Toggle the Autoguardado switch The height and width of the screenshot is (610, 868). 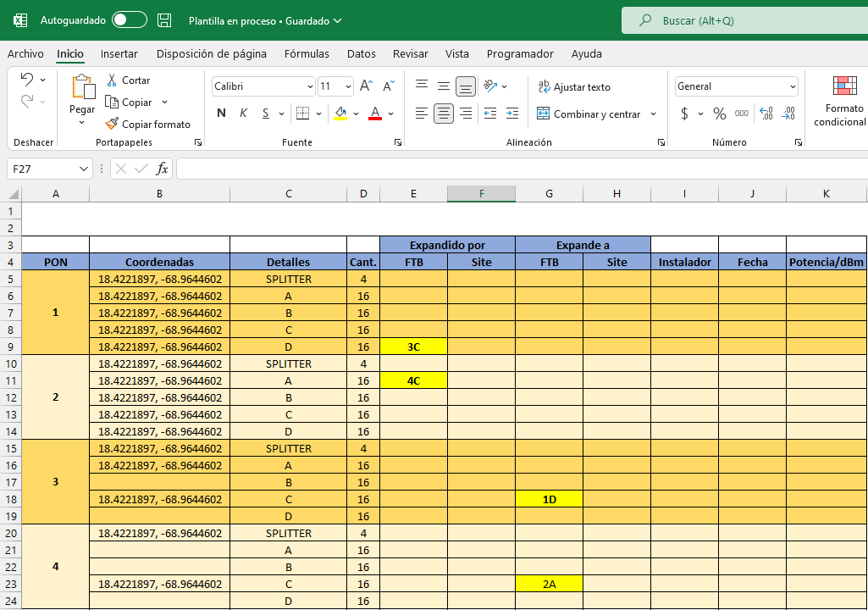click(x=130, y=20)
